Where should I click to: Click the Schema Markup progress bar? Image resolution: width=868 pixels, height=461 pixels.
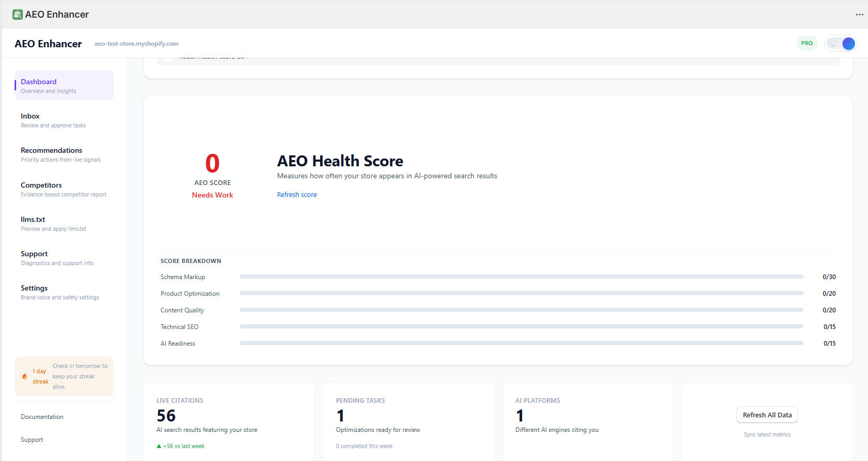click(521, 277)
